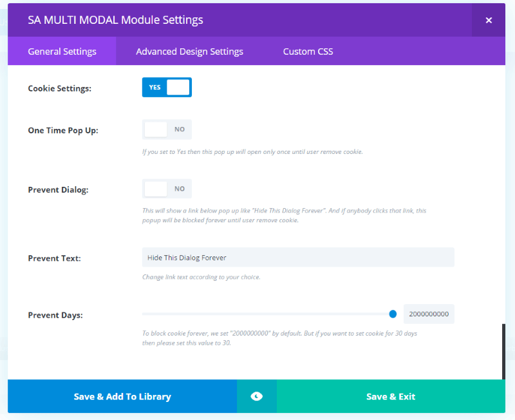Viewport: 515px width, 420px height.
Task: Select the General Settings tab
Action: 62,52
